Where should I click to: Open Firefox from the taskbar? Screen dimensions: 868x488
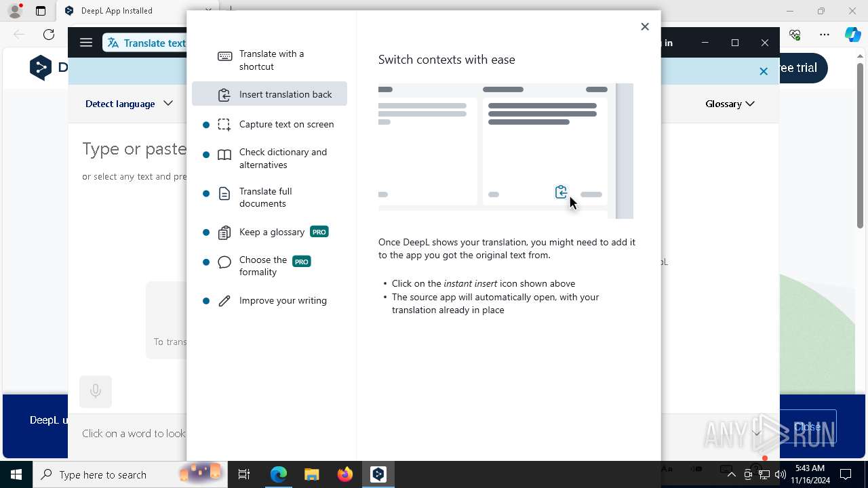tap(344, 474)
